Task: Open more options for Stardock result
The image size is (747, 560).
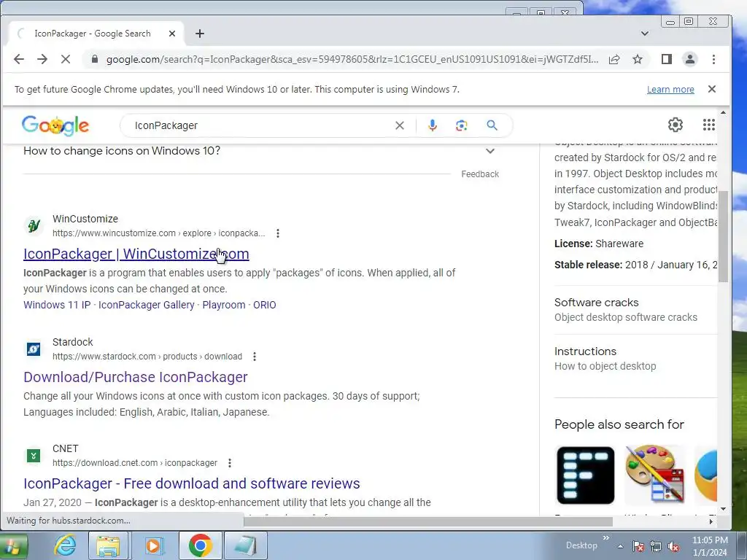Action: 255,357
